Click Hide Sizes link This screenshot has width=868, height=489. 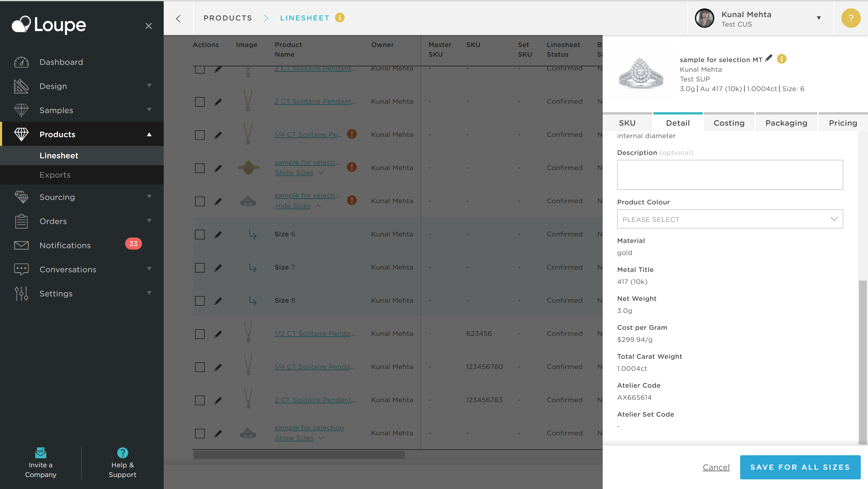click(292, 206)
